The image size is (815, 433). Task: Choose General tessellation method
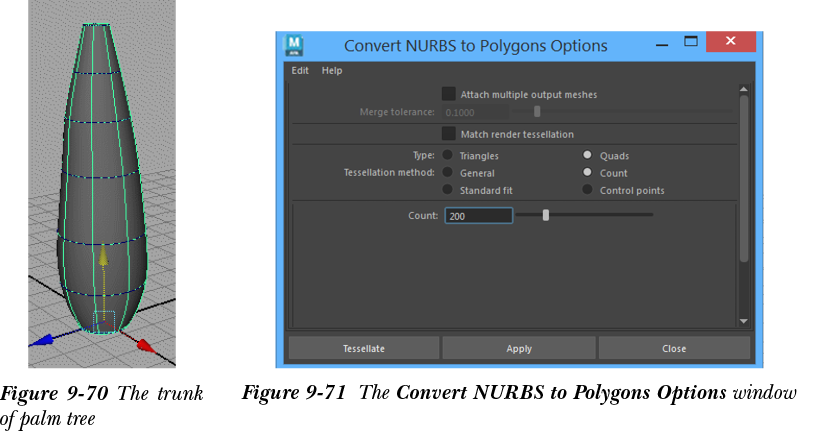click(448, 173)
